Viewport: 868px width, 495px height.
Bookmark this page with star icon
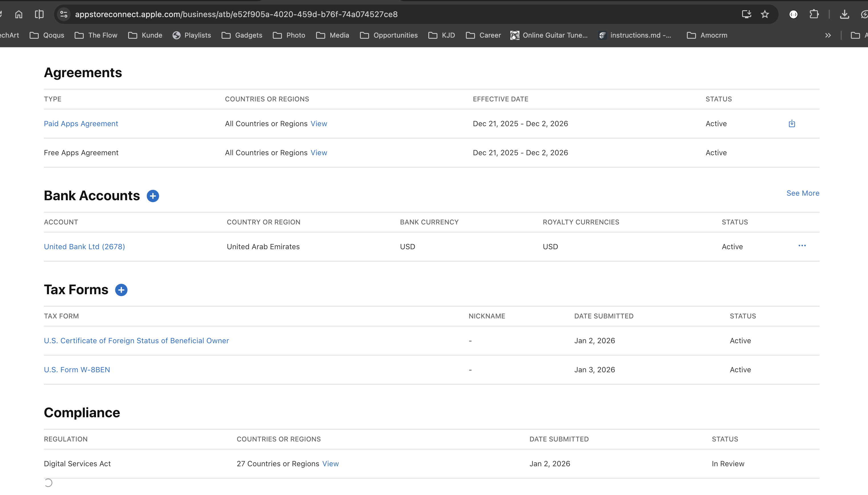(765, 14)
